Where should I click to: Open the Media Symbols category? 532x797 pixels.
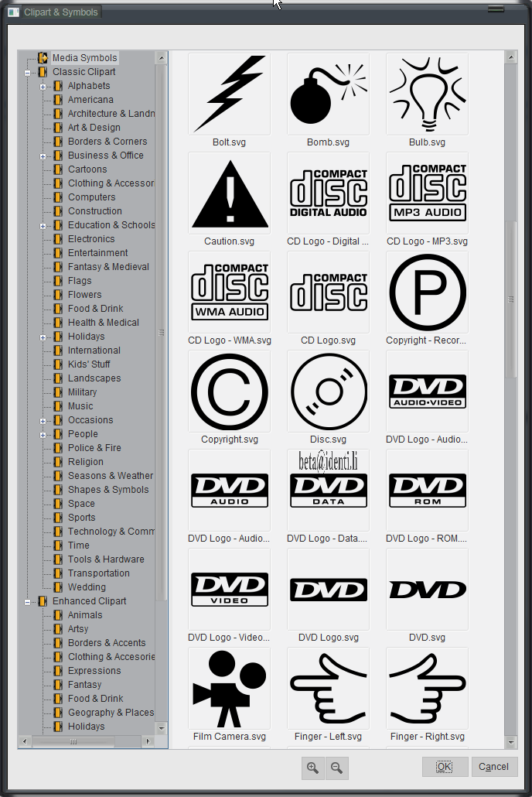pos(84,58)
